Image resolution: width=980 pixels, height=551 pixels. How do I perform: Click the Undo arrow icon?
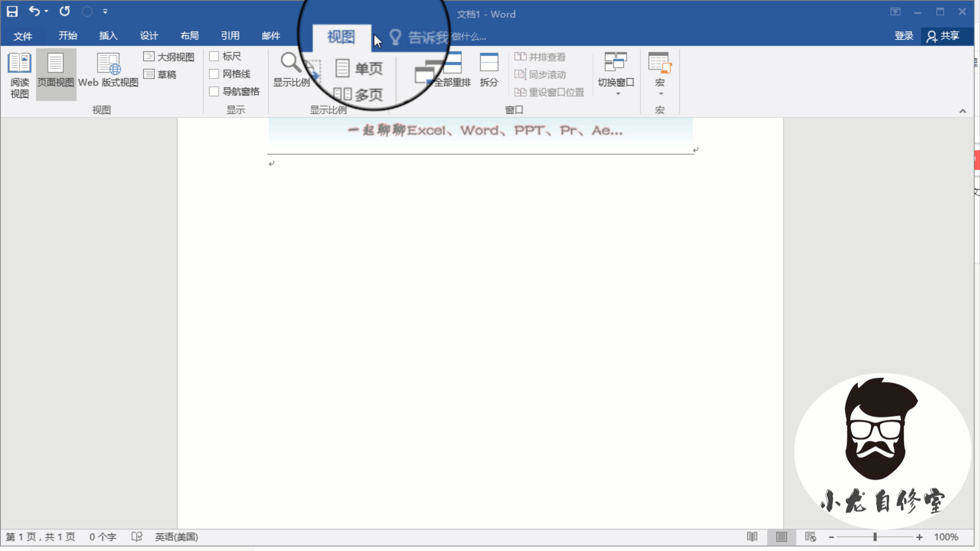pos(34,11)
